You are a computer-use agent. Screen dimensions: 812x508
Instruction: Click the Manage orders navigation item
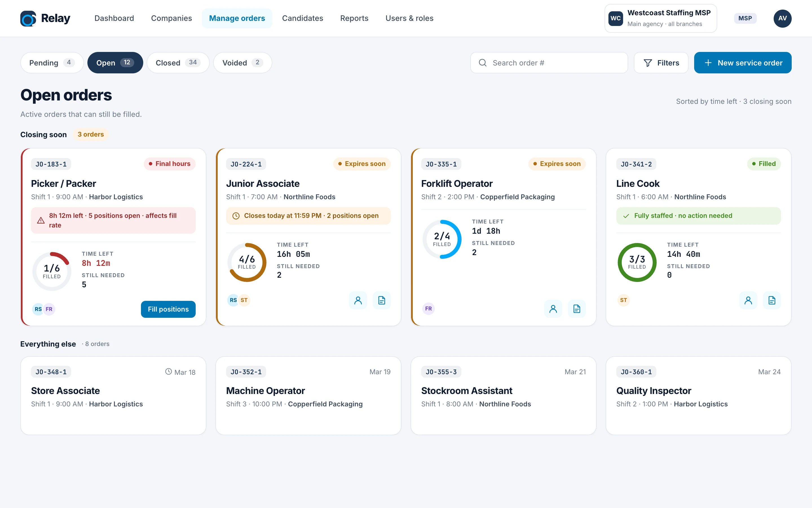click(x=237, y=18)
